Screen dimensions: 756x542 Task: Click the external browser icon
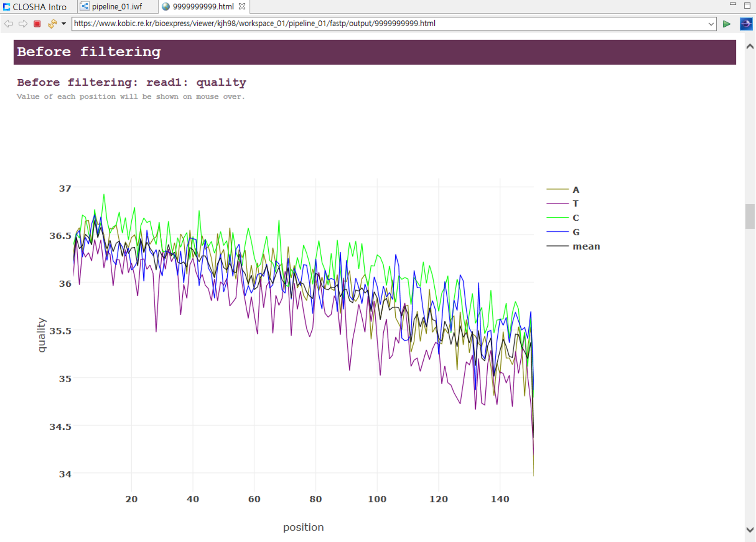[x=746, y=24]
